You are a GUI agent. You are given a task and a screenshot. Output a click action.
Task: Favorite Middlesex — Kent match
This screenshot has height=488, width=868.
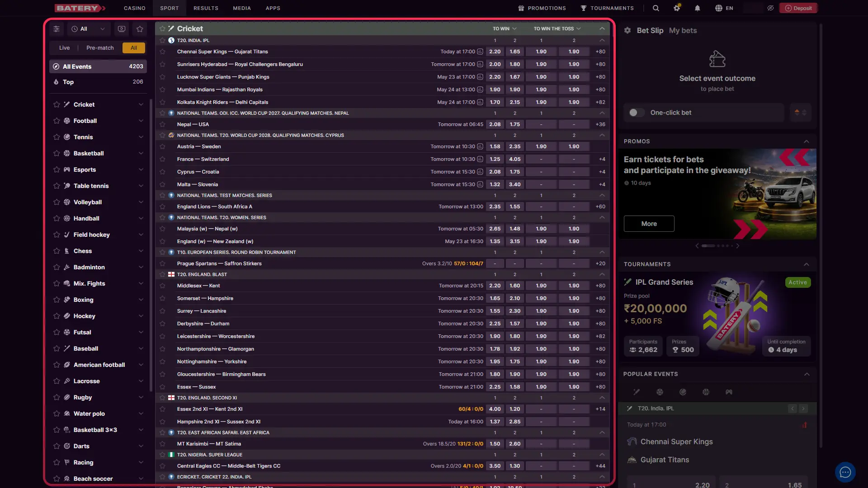pos(162,286)
